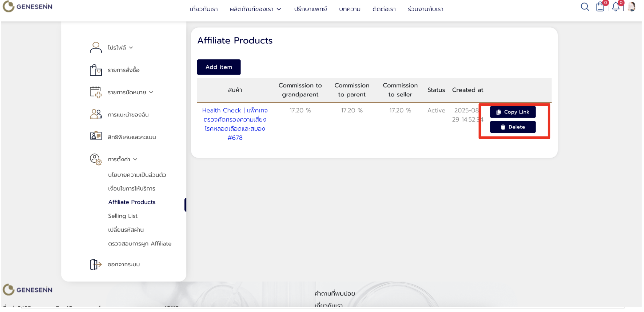Click the logout door icon
Screen dimensions: 644x312
pyautogui.click(x=96, y=264)
